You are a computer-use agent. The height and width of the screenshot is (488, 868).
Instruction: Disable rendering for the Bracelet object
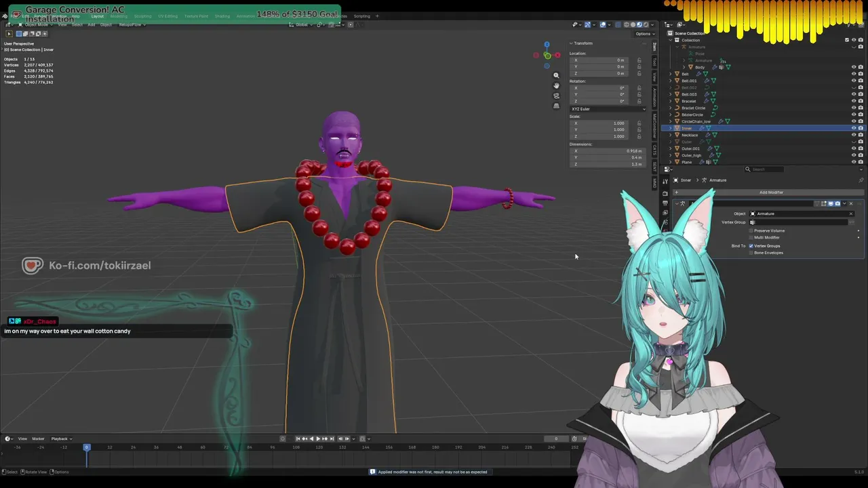pos(861,101)
